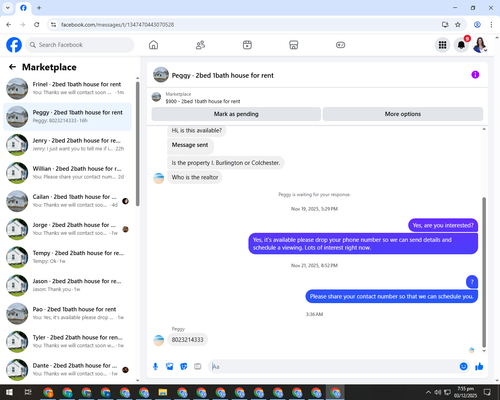Click More options button
500x400 pixels.
[x=403, y=114]
